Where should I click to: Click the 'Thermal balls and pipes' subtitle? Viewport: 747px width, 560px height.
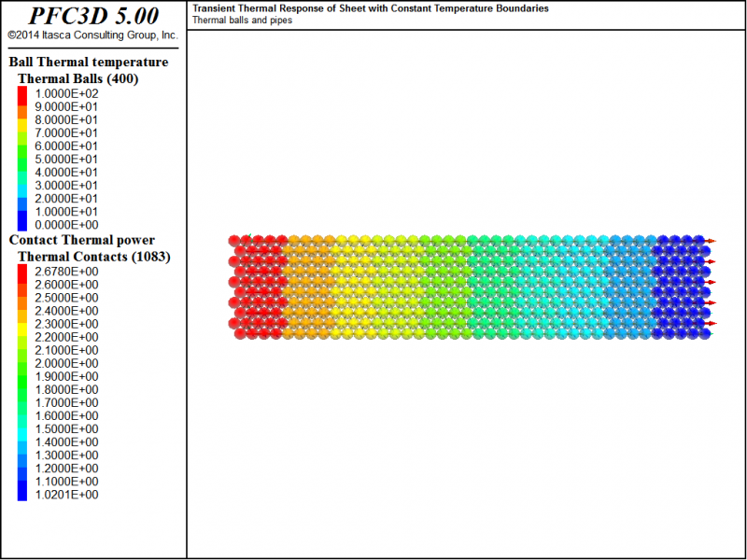pyautogui.click(x=242, y=21)
